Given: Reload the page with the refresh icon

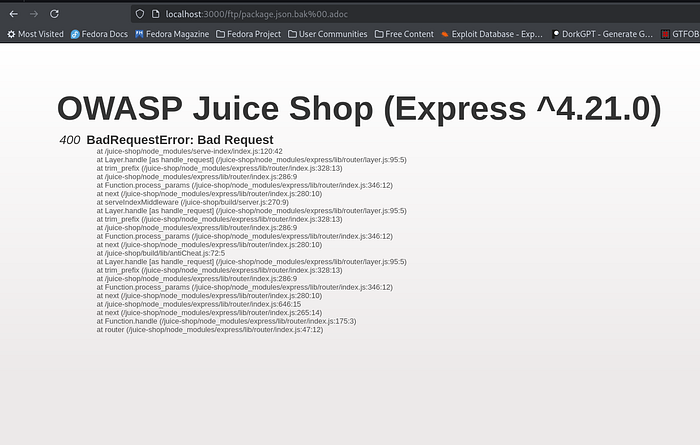Looking at the screenshot, I should click(x=54, y=14).
